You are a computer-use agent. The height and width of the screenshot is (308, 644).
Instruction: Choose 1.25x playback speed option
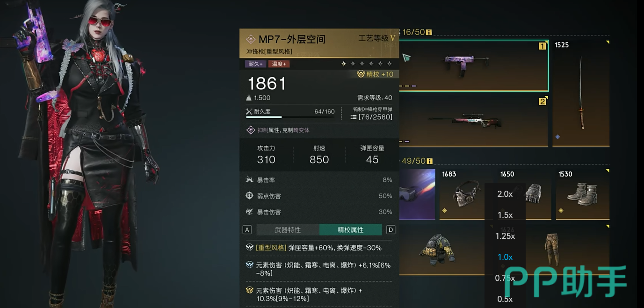click(x=505, y=236)
